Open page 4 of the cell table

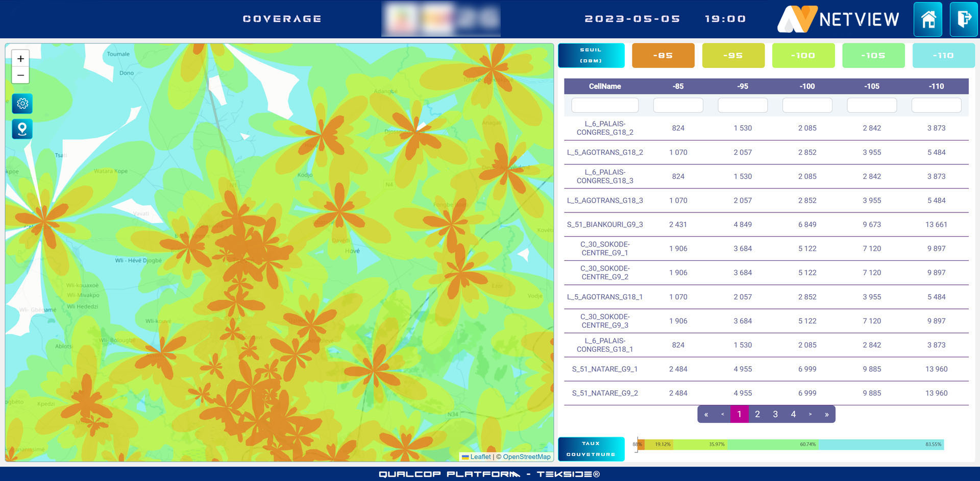[793, 414]
